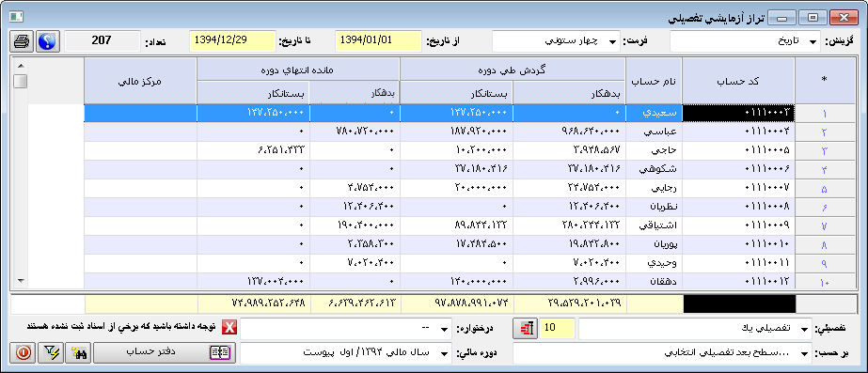Viewport: 868px width, 373px height.
Task: Click the نام حساب column header
Action: click(654, 81)
